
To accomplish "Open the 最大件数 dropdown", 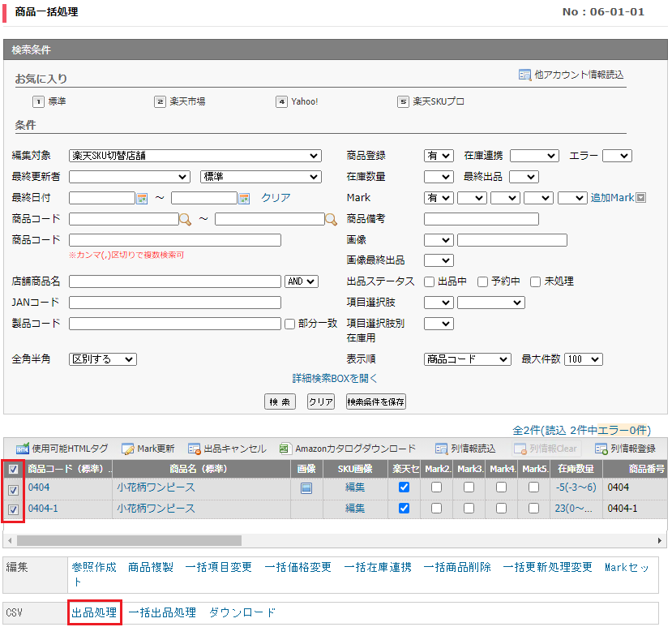I will coord(584,359).
